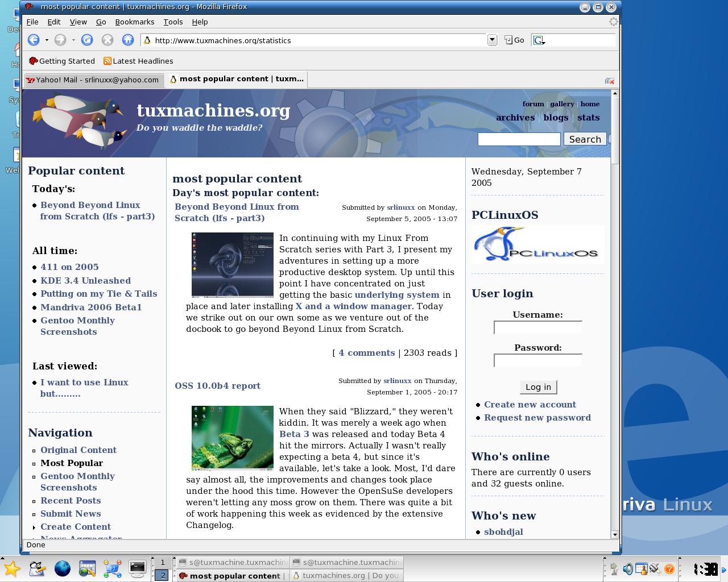Open the gallery link in header
This screenshot has height=582, width=728.
point(562,104)
